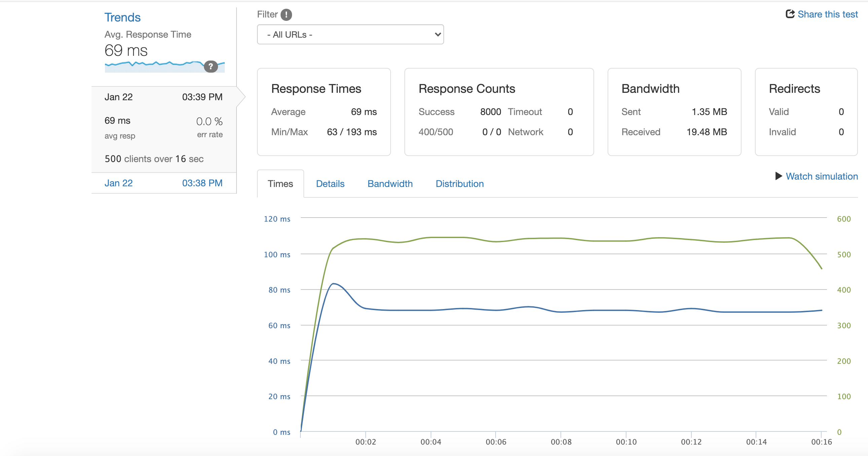Open the Trends heading link
This screenshot has width=868, height=456.
tap(122, 17)
